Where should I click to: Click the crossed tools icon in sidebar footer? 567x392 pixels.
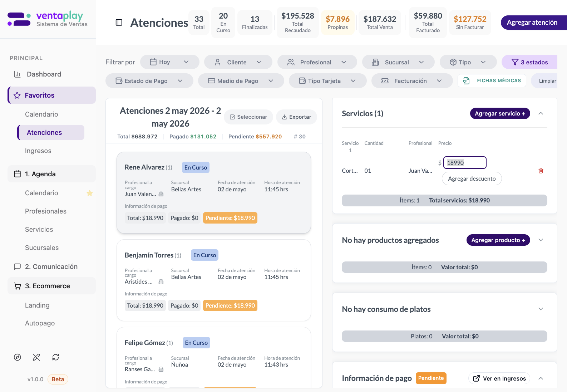point(36,357)
